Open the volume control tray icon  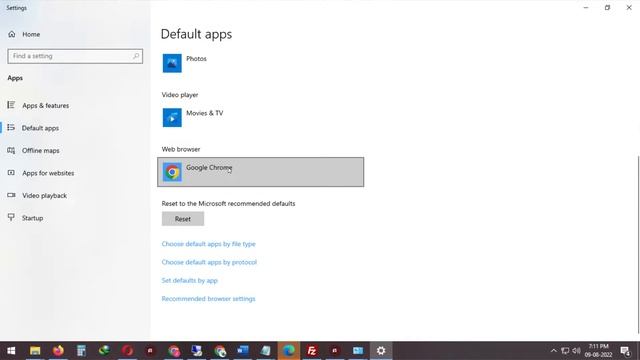(576, 351)
